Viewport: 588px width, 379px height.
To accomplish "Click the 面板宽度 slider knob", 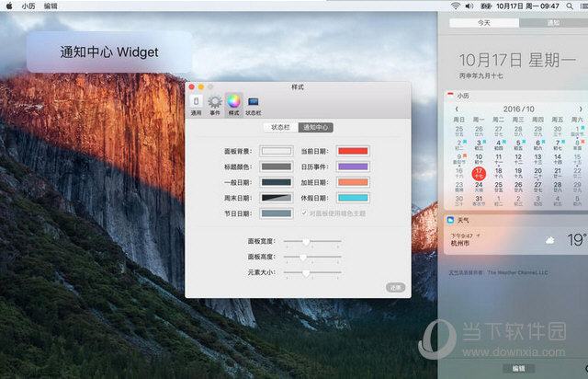I will (306, 242).
